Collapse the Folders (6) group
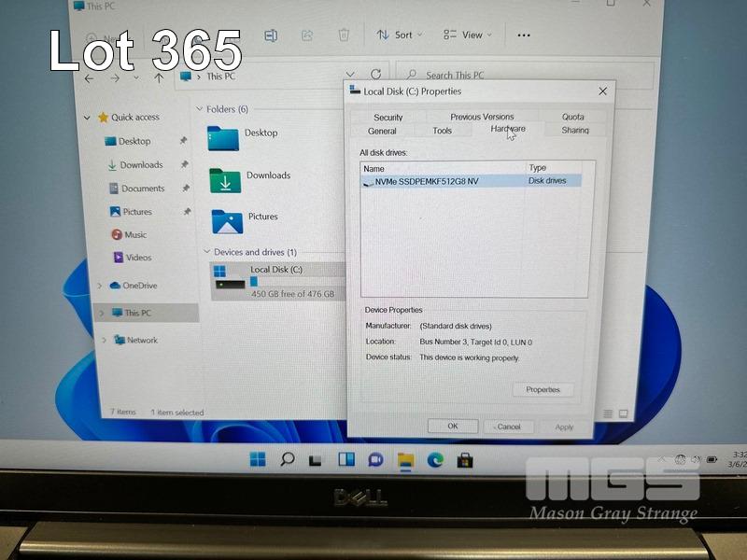This screenshot has width=747, height=560. pyautogui.click(x=200, y=109)
